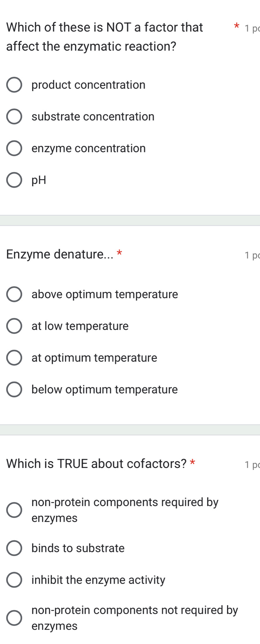
Task: Select the "product concentration" option
Action: point(14,85)
